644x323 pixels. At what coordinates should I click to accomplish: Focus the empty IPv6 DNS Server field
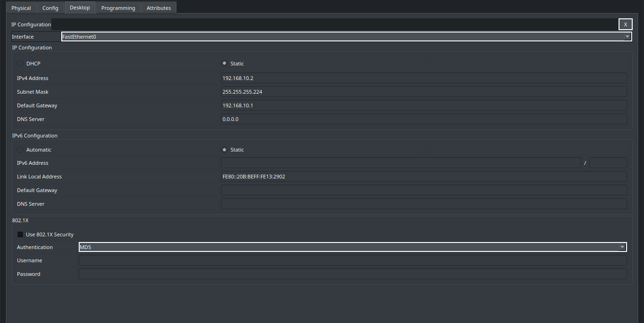tap(424, 204)
